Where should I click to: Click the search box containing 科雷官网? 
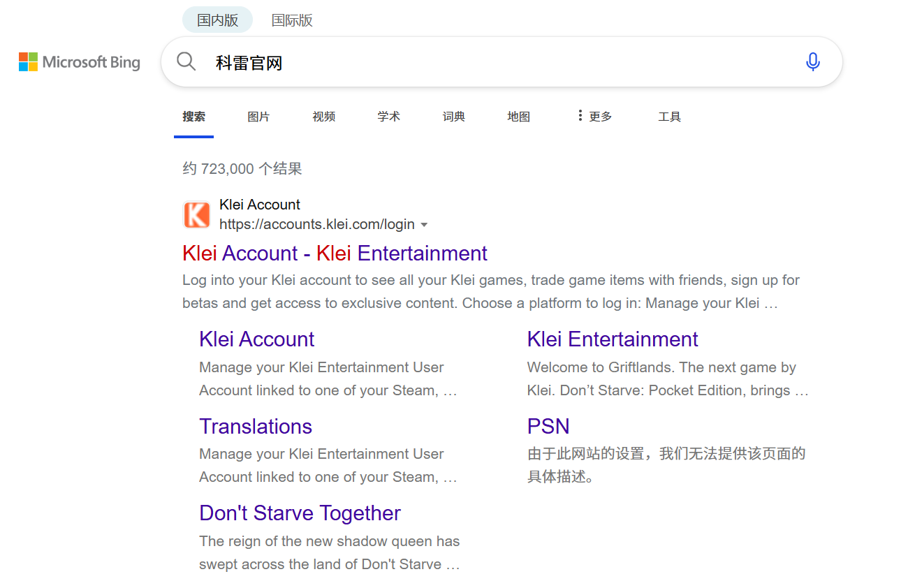489,63
